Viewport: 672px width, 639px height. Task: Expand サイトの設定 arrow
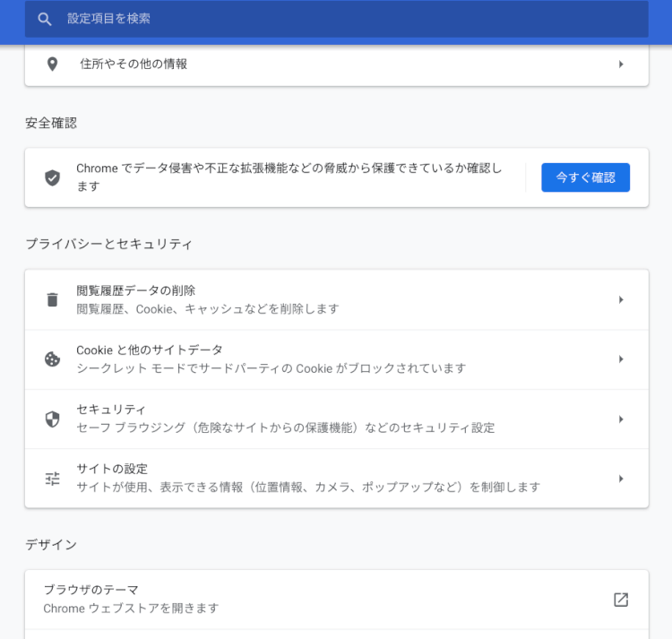coord(621,479)
